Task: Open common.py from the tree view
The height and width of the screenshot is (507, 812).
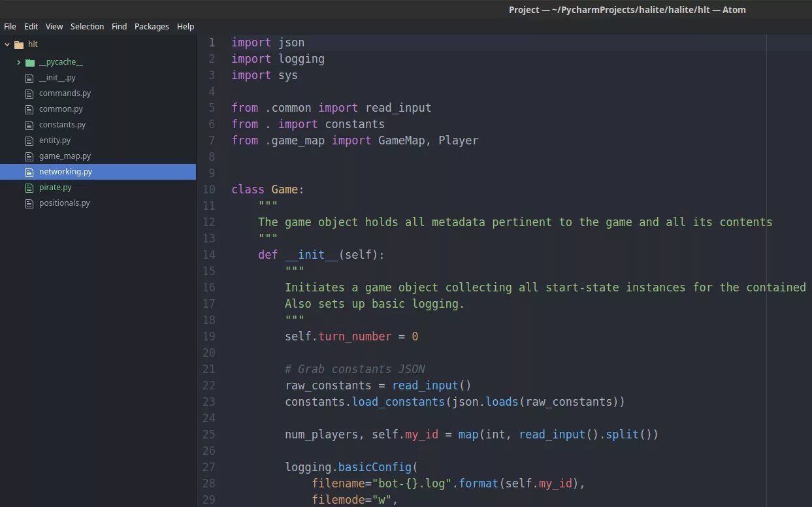Action: coord(61,109)
